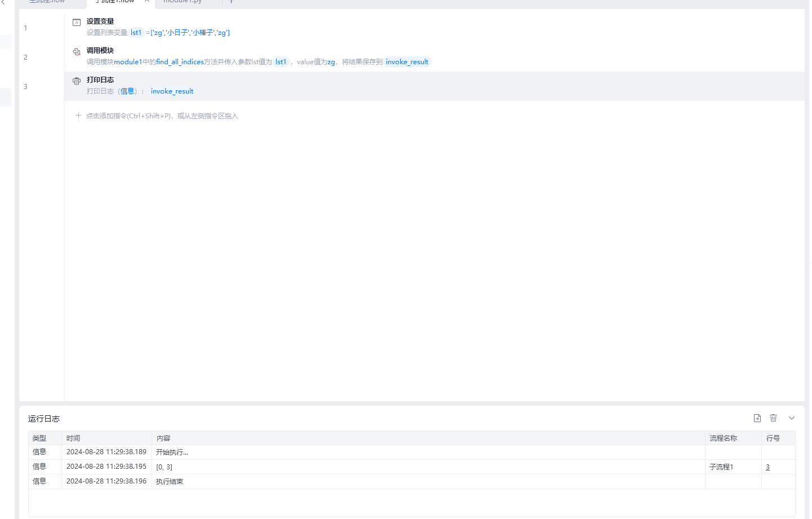Open the module1 module link
812x519 pixels.
128,62
